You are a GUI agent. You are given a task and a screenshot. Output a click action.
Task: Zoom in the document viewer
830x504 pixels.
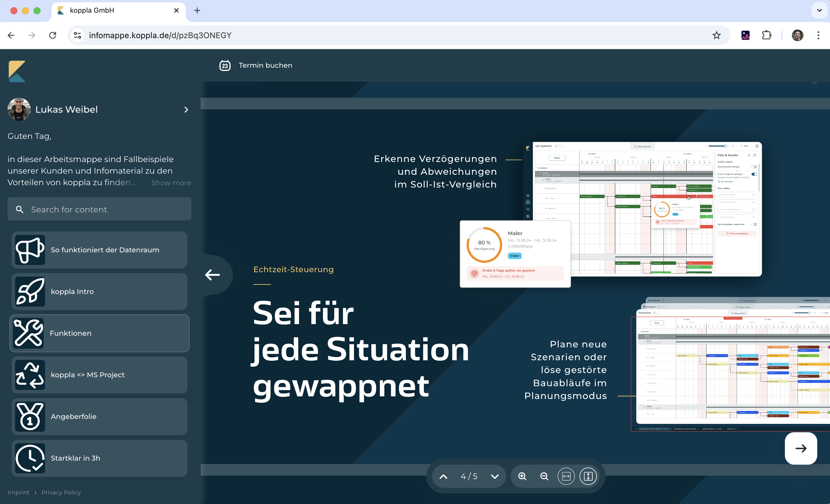tap(522, 476)
